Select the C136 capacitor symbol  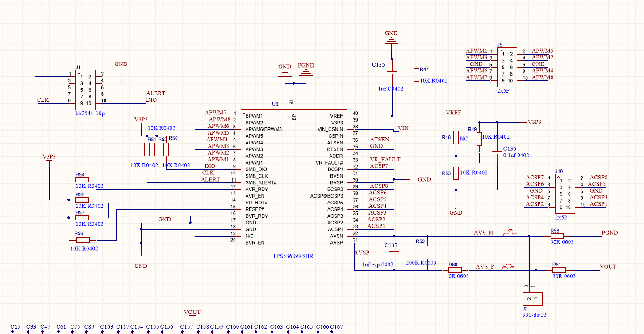point(497,153)
